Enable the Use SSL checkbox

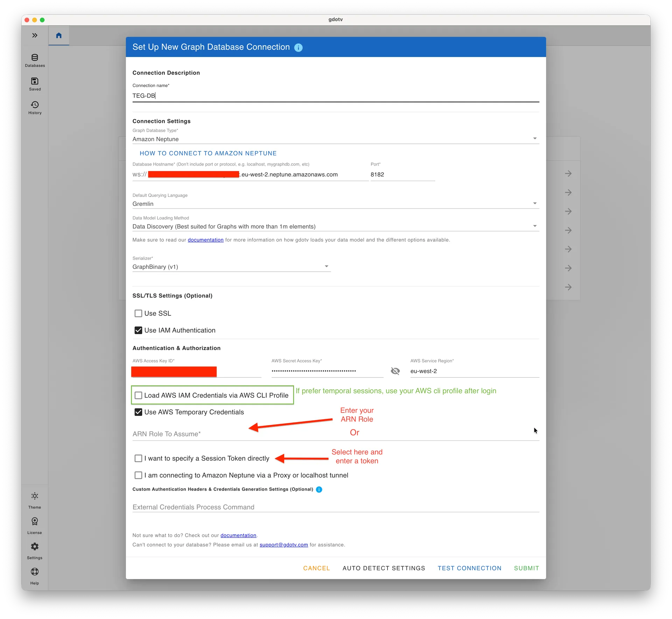click(x=138, y=313)
